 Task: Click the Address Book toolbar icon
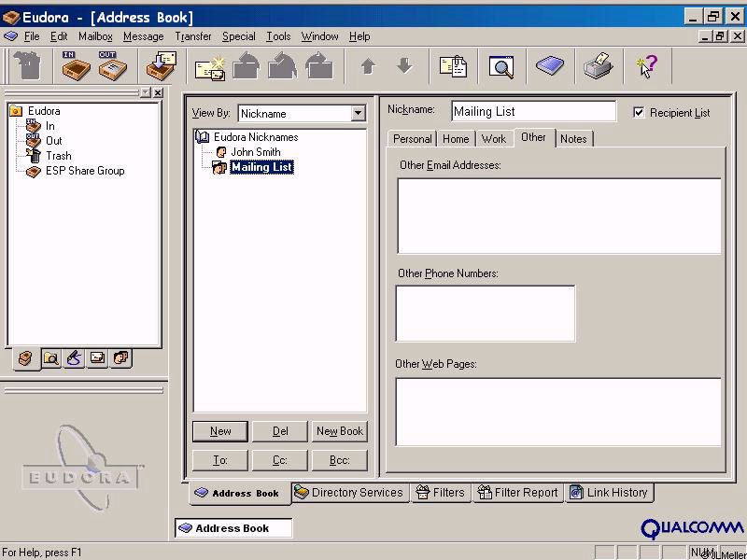click(550, 65)
